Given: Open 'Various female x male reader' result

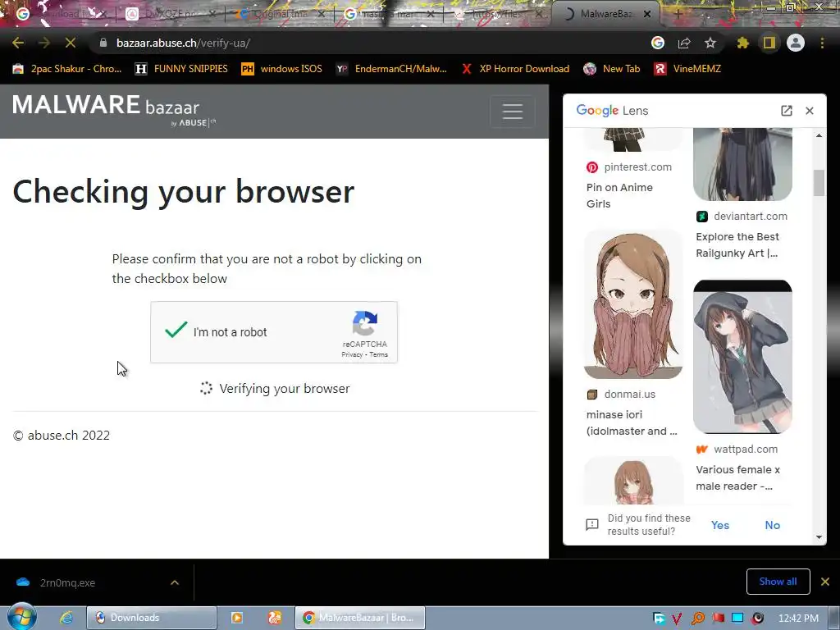Looking at the screenshot, I should (737, 478).
